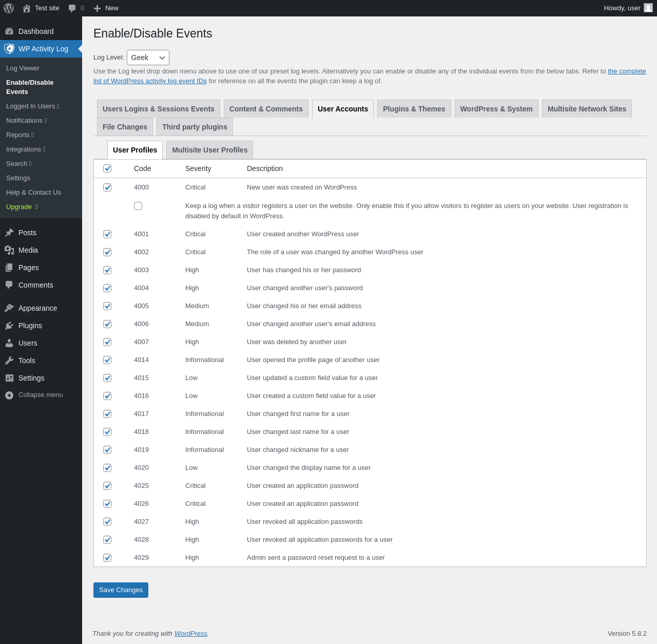Switch to File Changes tab
Image resolution: width=657 pixels, height=644 pixels.
[x=125, y=127]
